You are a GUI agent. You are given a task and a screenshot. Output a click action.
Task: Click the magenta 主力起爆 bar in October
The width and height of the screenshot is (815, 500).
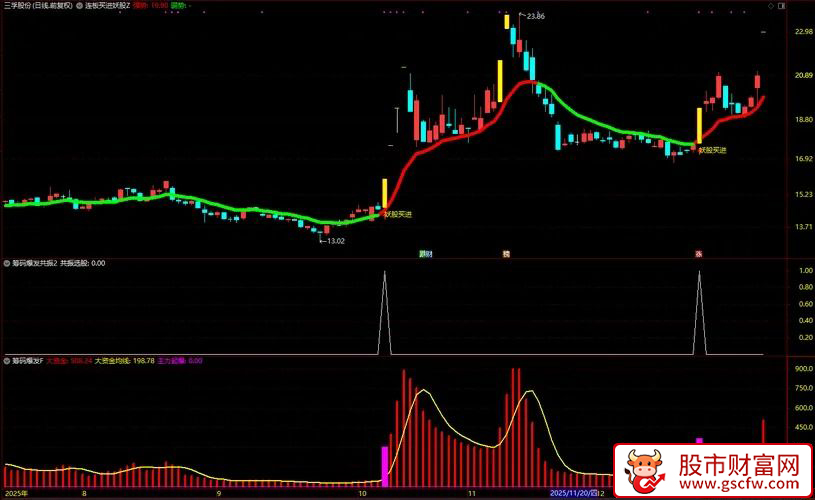click(x=385, y=466)
